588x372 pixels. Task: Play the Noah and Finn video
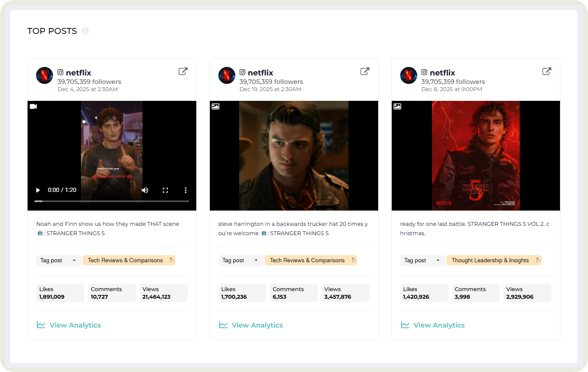pos(38,190)
